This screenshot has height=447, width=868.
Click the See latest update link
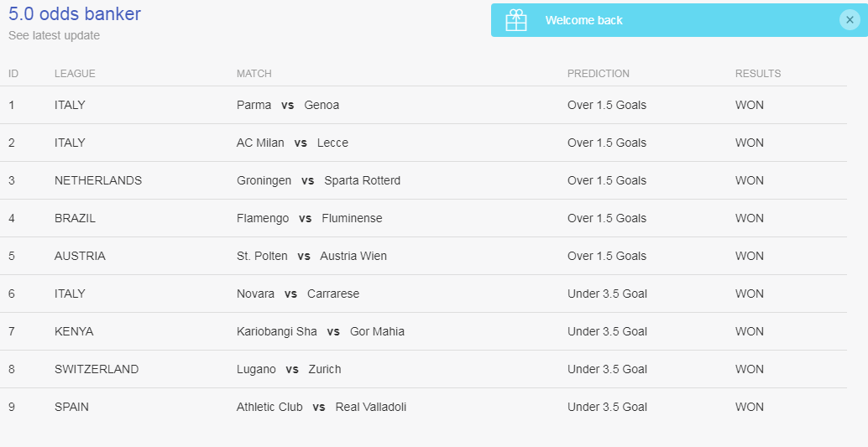click(55, 35)
